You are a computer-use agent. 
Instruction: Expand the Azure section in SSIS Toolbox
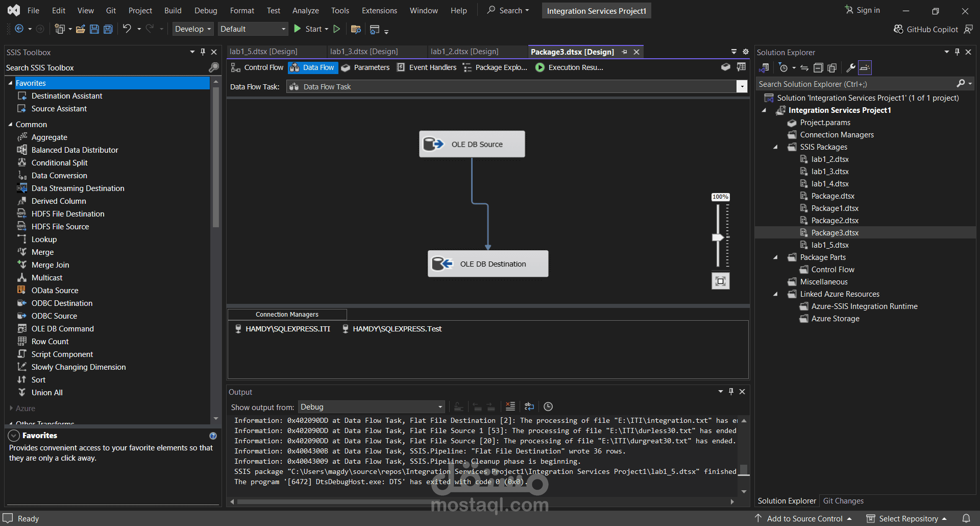[11, 409]
